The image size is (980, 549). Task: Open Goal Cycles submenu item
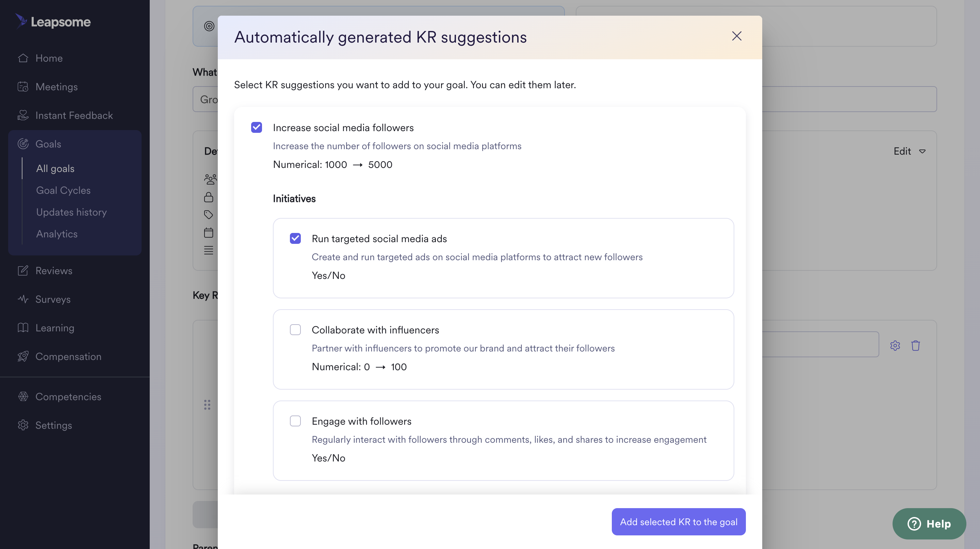[x=63, y=190]
